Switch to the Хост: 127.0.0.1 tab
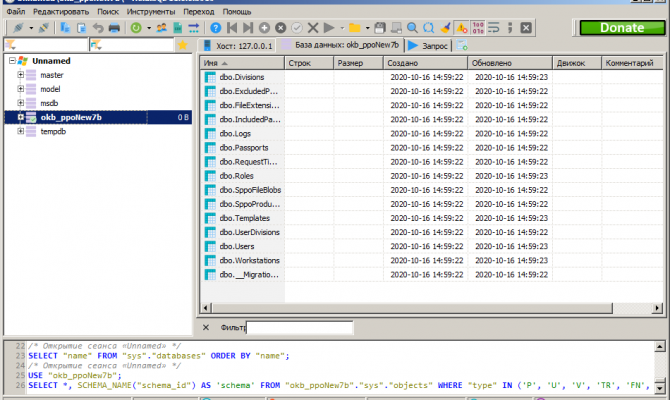670x400 pixels. (238, 45)
